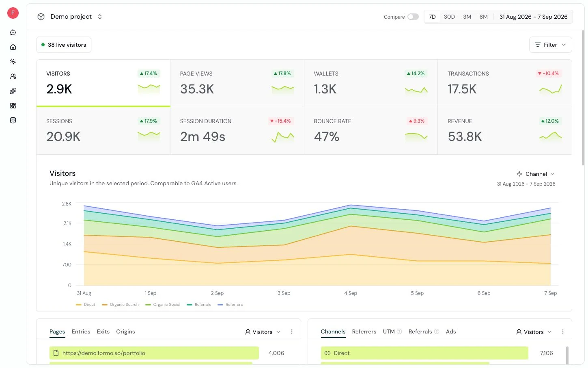
Task: Select the Bounce Rate metric card
Action: point(371,131)
